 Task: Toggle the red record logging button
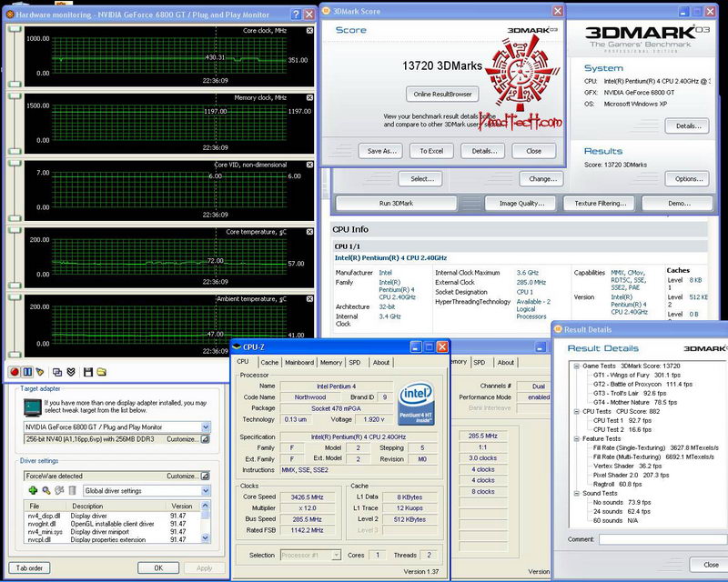coord(15,372)
